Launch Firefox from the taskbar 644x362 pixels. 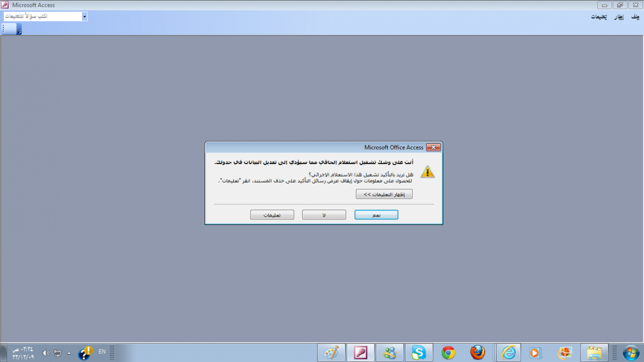tap(477, 352)
